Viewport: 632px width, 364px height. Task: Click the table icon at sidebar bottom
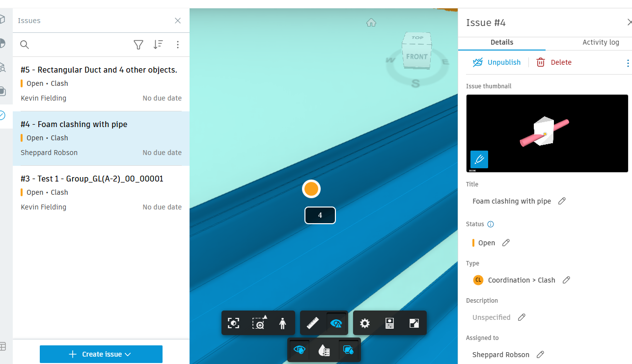pyautogui.click(x=2, y=346)
